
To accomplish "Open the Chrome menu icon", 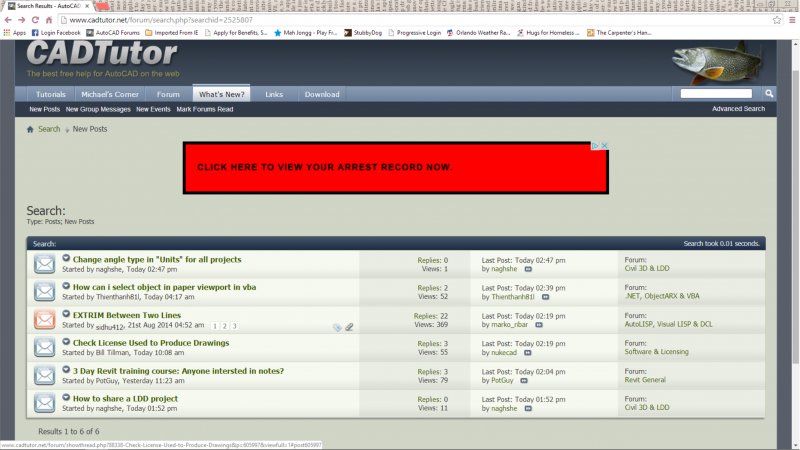I will click(x=792, y=20).
